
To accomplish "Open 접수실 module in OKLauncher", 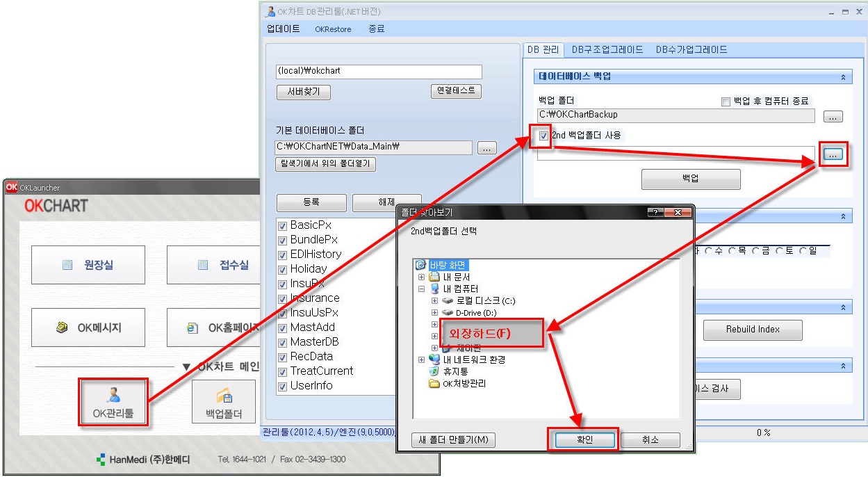I will [213, 265].
